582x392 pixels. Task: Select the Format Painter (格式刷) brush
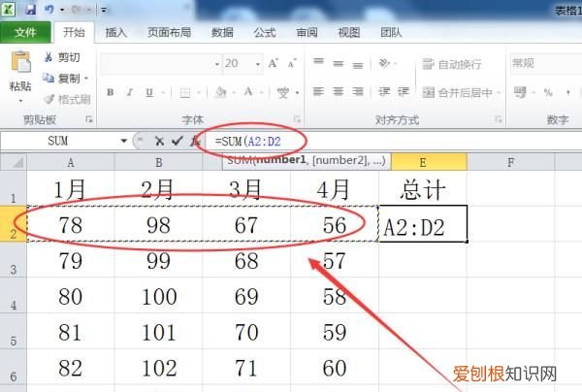(x=67, y=99)
